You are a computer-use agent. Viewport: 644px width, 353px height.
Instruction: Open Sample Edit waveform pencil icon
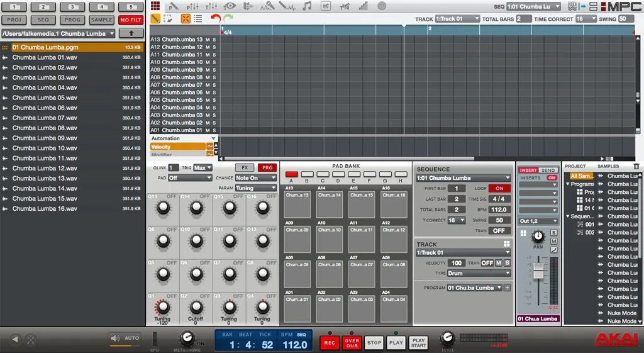(x=287, y=6)
